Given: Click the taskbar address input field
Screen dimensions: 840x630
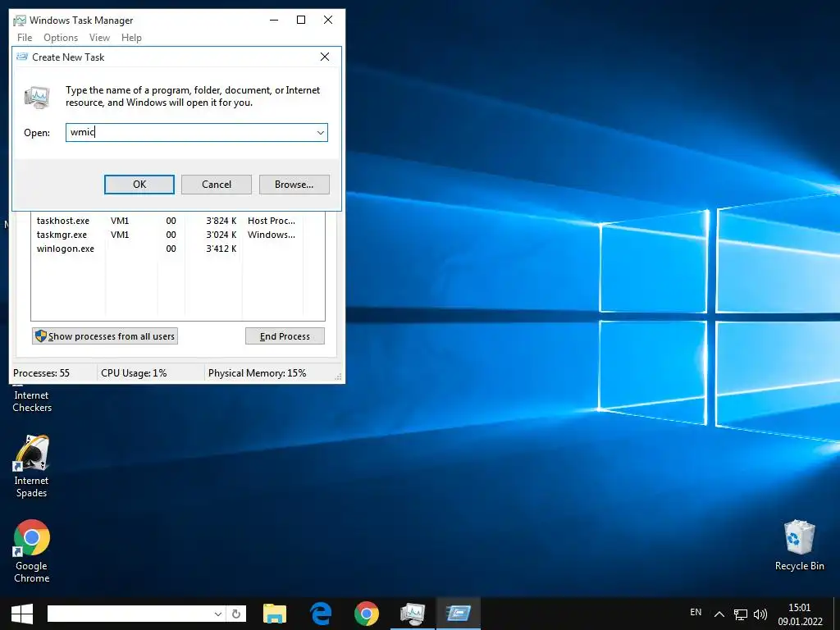Looking at the screenshot, I should (x=130, y=614).
